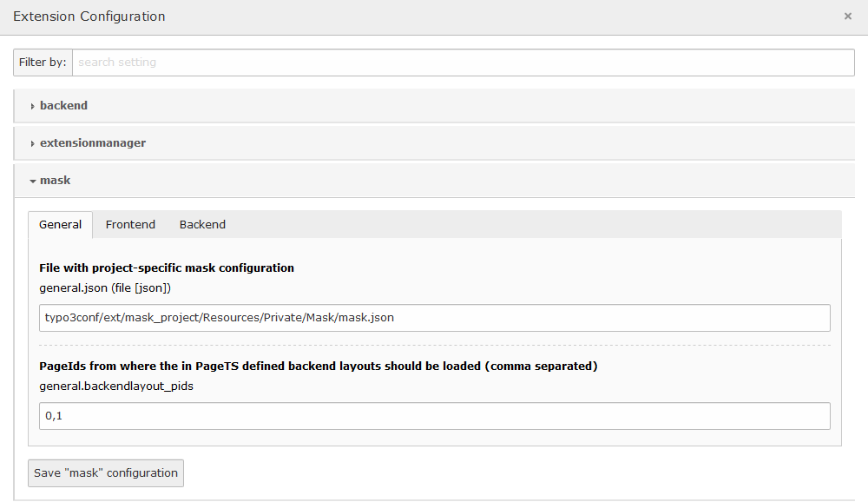868x502 pixels.
Task: Select the General tab
Action: click(60, 224)
